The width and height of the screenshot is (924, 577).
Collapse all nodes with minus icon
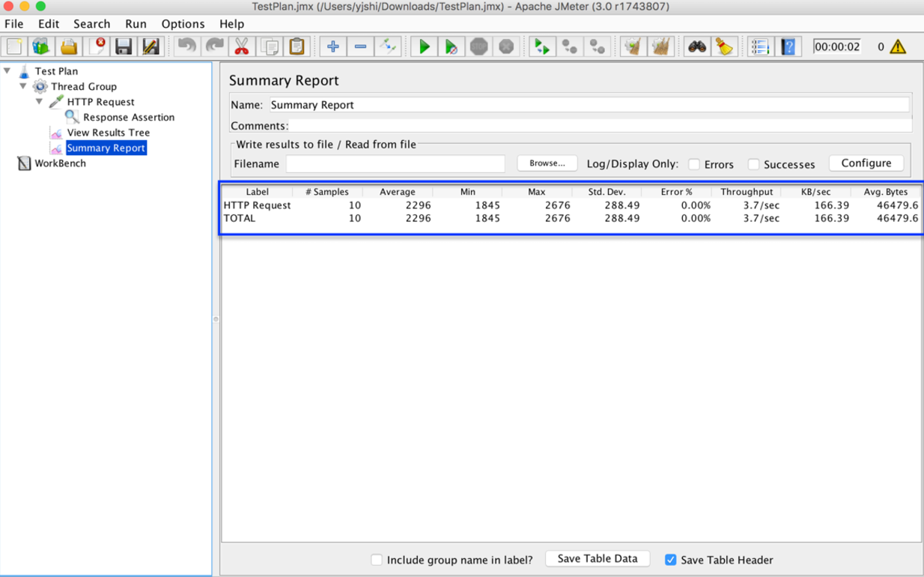click(360, 46)
